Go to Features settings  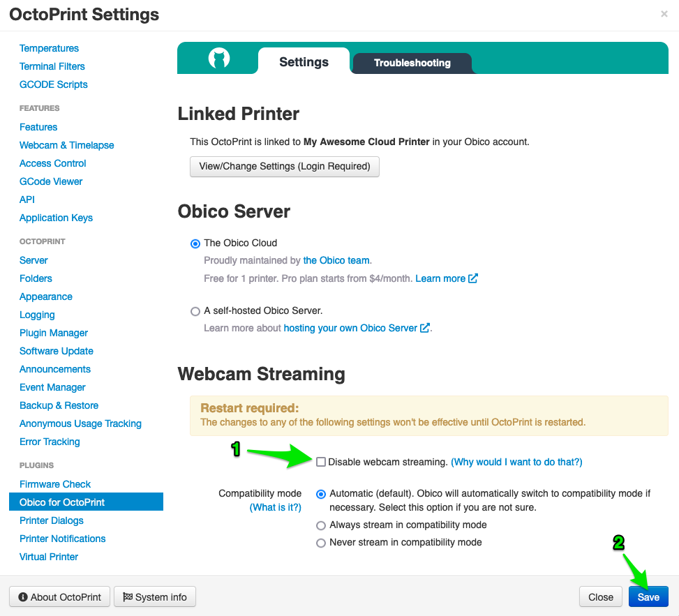click(x=38, y=127)
